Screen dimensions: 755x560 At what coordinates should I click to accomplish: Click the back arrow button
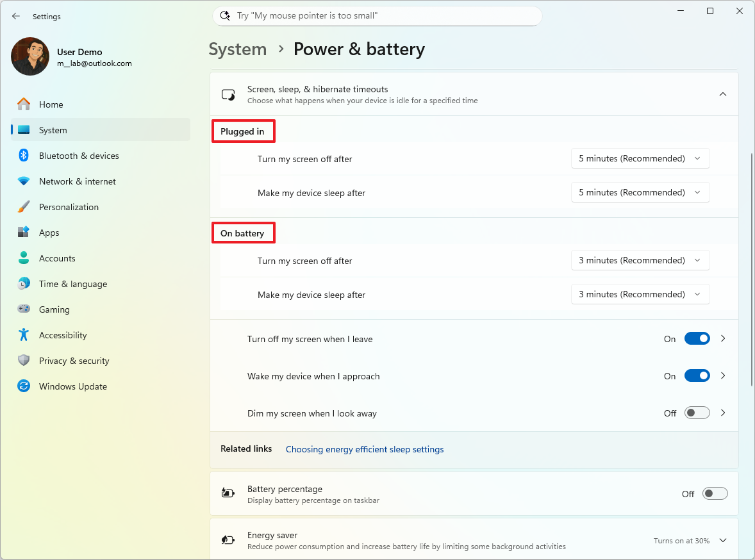point(15,16)
